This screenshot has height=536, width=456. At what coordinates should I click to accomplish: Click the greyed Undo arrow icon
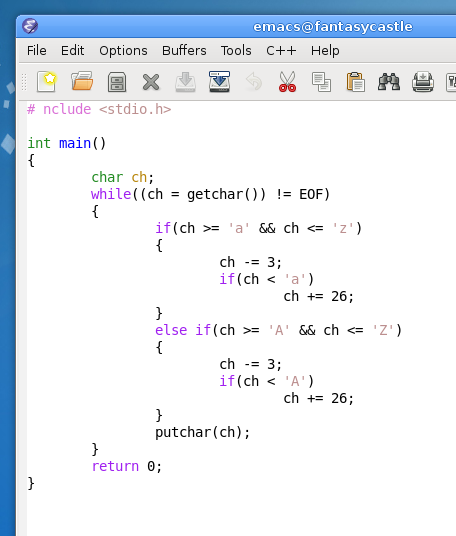254,82
